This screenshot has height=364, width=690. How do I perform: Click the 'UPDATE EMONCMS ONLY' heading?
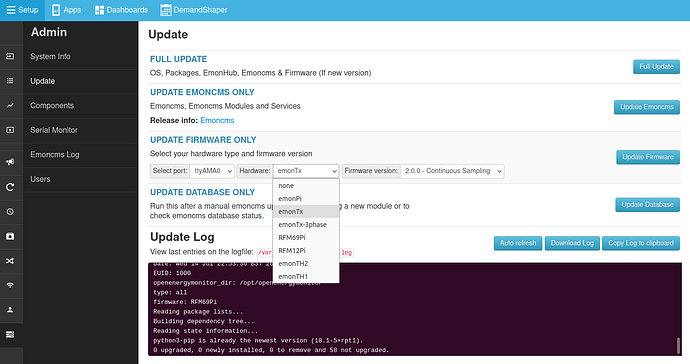coord(202,92)
